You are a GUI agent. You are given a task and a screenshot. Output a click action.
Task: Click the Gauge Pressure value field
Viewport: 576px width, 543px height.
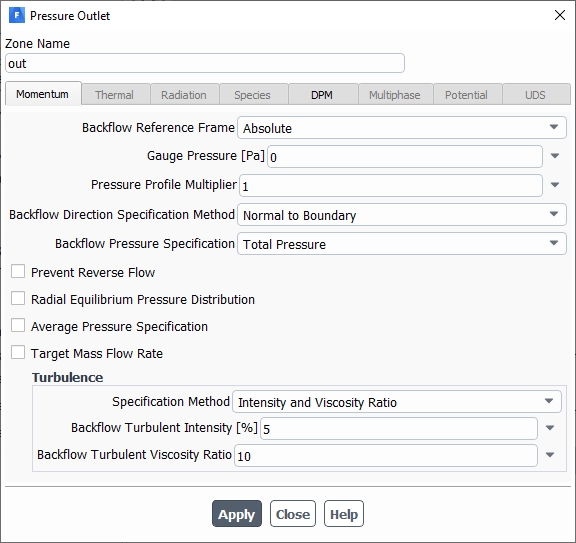pyautogui.click(x=405, y=157)
